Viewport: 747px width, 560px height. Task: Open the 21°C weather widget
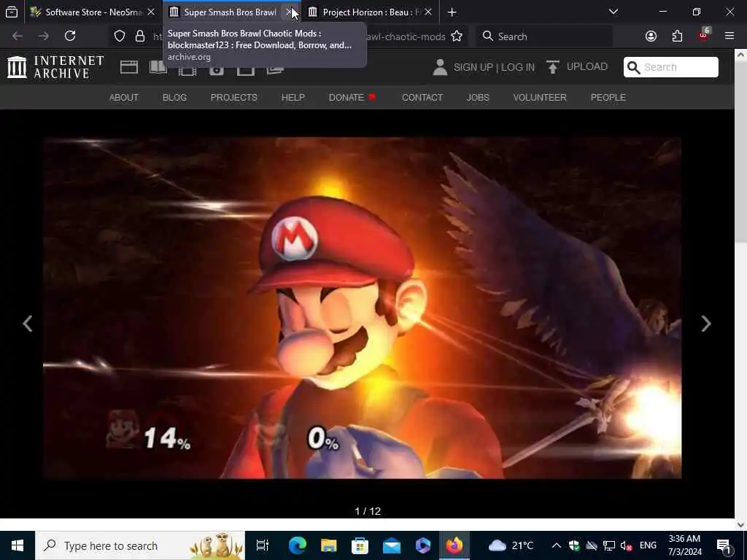coord(511,545)
